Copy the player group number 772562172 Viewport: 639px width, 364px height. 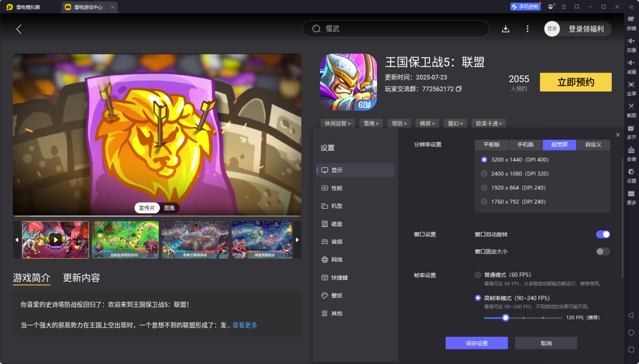459,89
